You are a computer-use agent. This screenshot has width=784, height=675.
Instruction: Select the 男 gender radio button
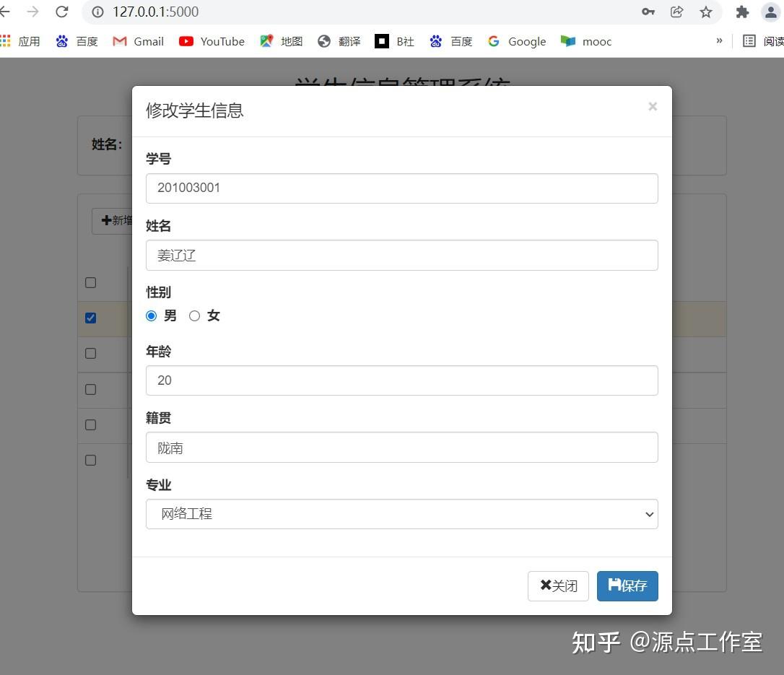tap(151, 316)
